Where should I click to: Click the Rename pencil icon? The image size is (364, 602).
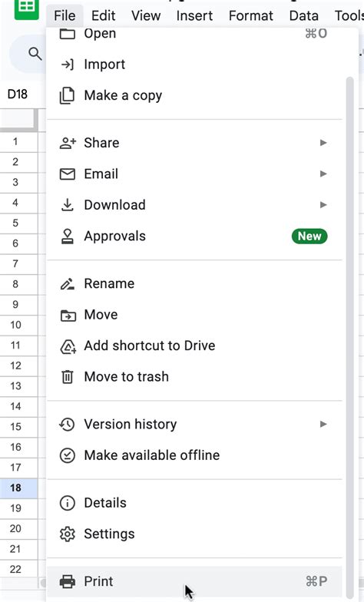click(x=68, y=284)
